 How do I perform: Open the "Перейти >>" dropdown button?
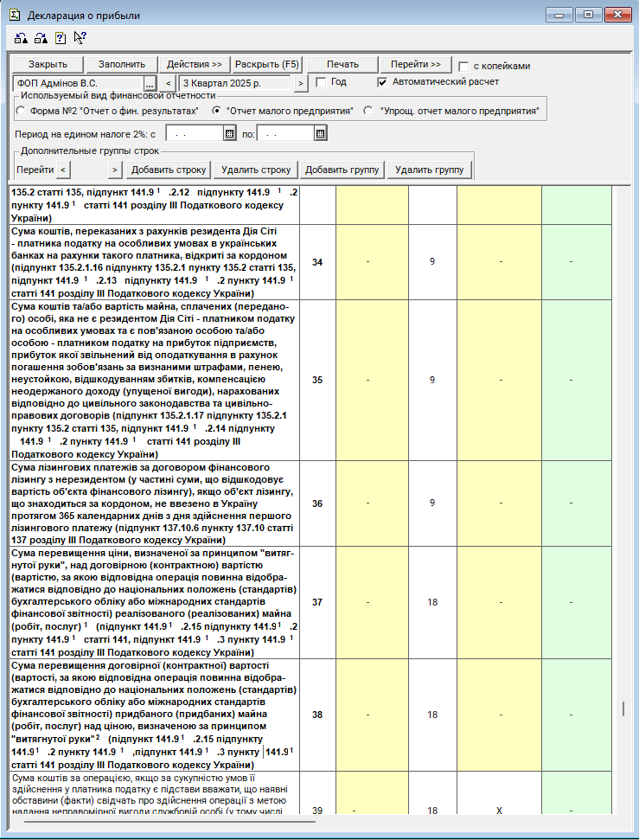click(416, 65)
